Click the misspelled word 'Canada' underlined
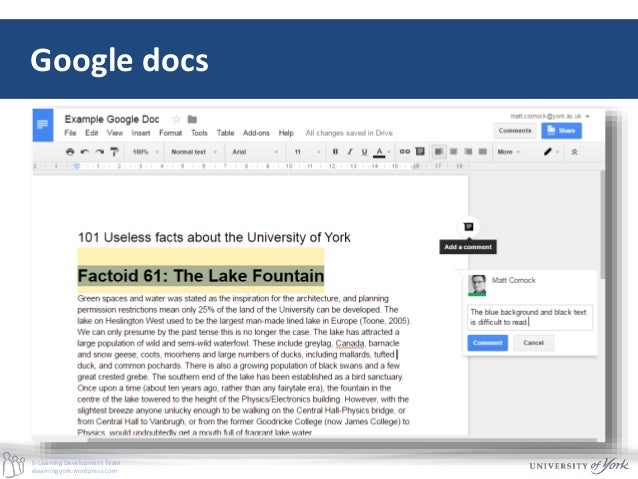Image resolution: width=638 pixels, height=479 pixels. 350,343
